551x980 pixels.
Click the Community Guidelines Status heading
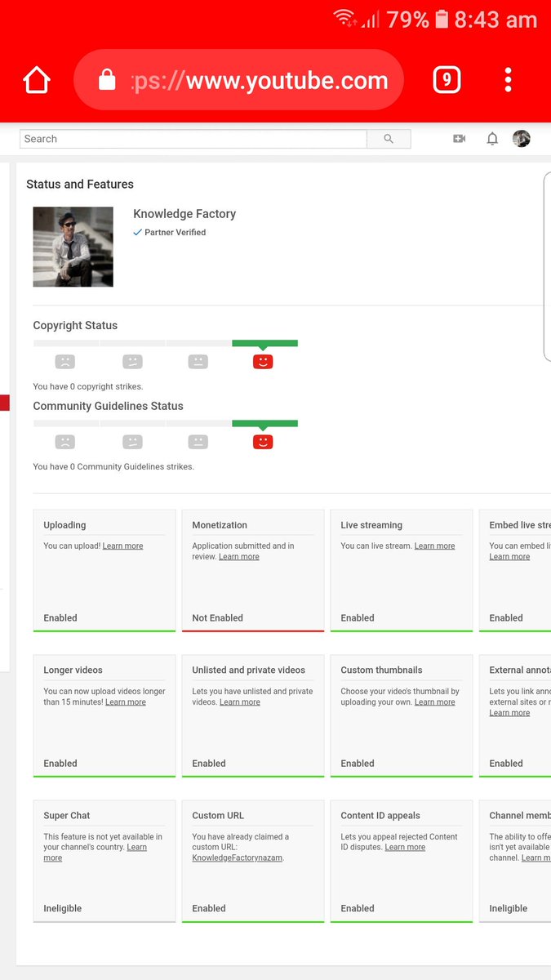tap(108, 407)
